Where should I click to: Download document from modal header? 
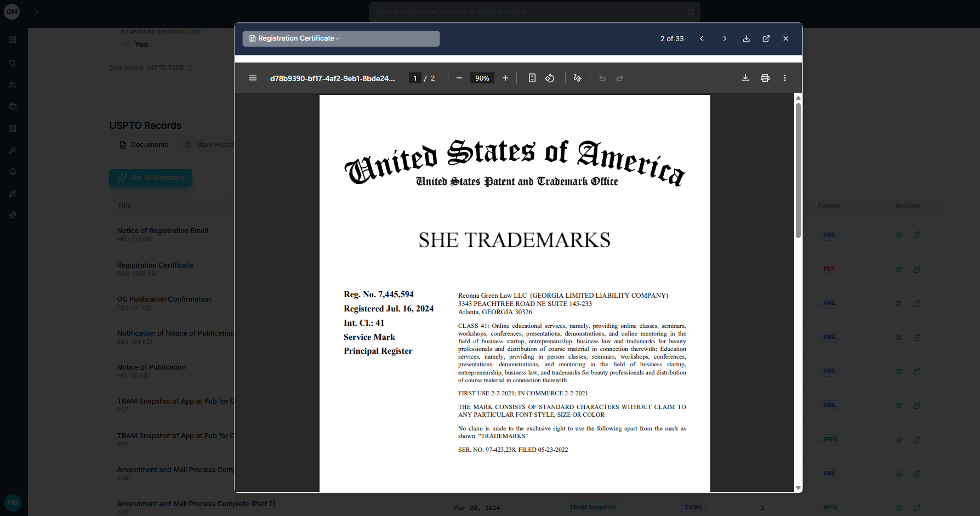click(x=746, y=38)
